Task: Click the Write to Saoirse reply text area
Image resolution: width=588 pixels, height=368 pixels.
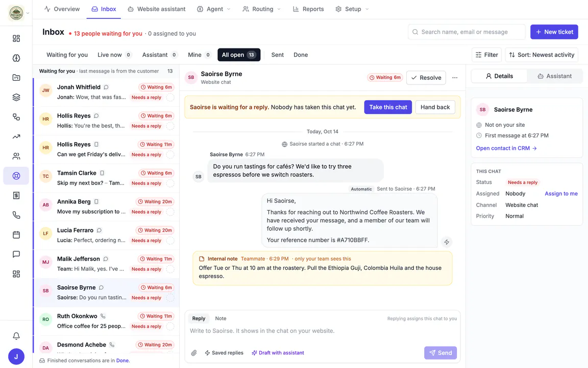Action: coord(323,331)
